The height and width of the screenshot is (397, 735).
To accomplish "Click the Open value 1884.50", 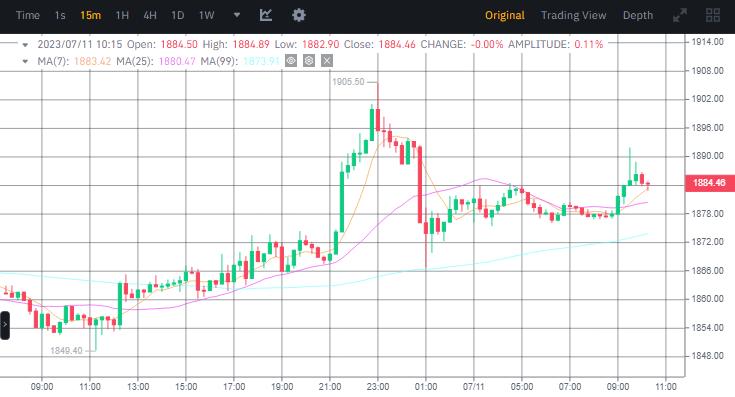I will coord(179,45).
